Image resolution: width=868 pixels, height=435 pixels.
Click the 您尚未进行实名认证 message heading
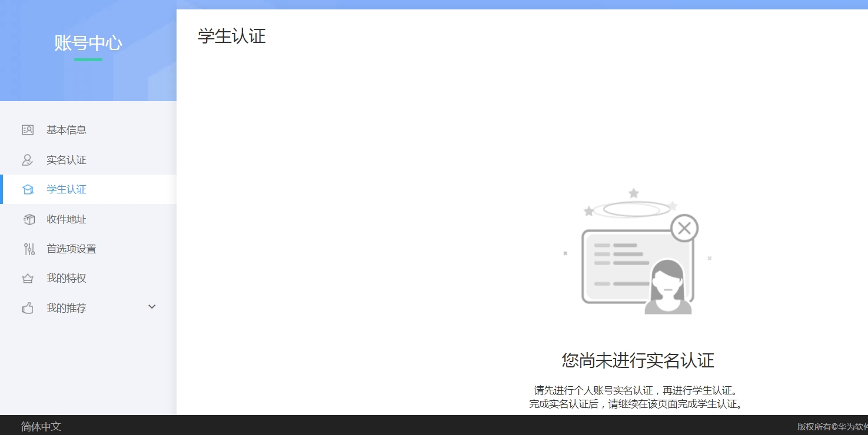(638, 360)
